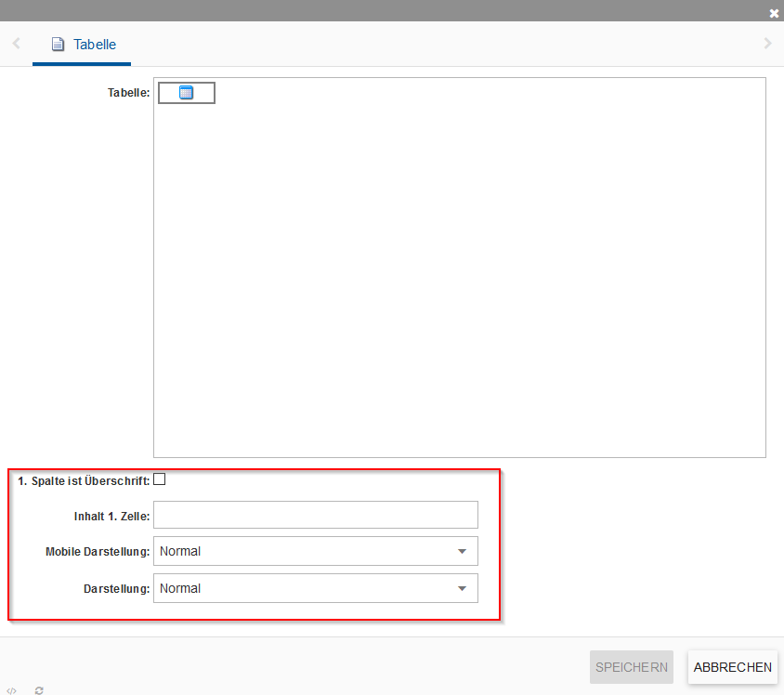Click inside the large empty Tabelle content area

click(459, 279)
